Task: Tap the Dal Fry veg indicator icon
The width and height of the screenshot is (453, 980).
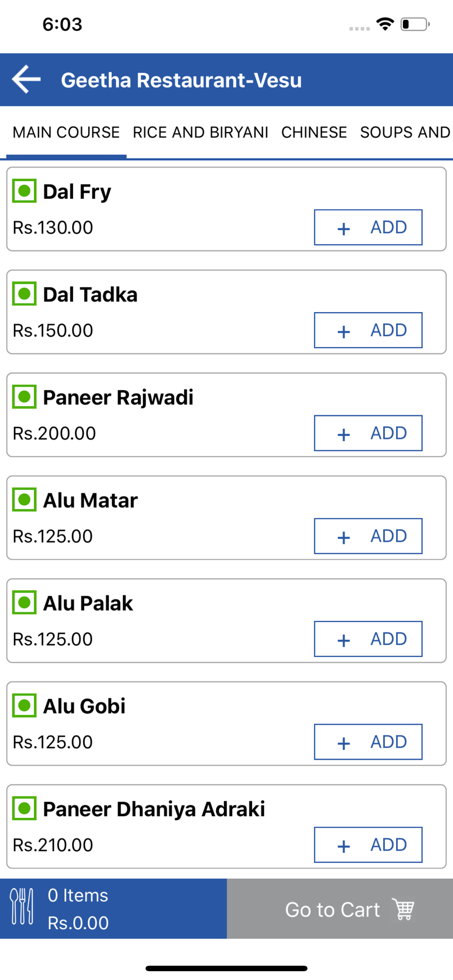Action: pos(25,191)
